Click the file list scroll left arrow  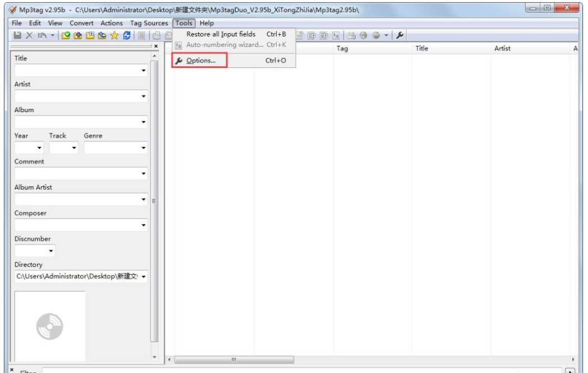click(169, 360)
